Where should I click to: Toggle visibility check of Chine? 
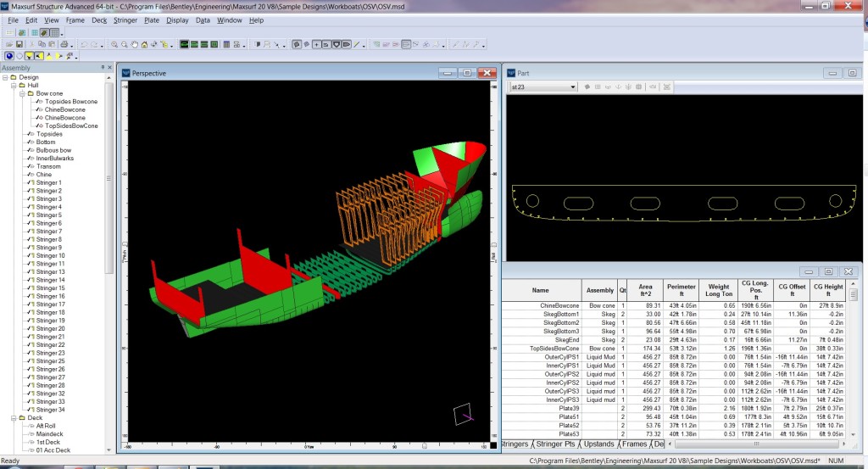click(x=31, y=175)
